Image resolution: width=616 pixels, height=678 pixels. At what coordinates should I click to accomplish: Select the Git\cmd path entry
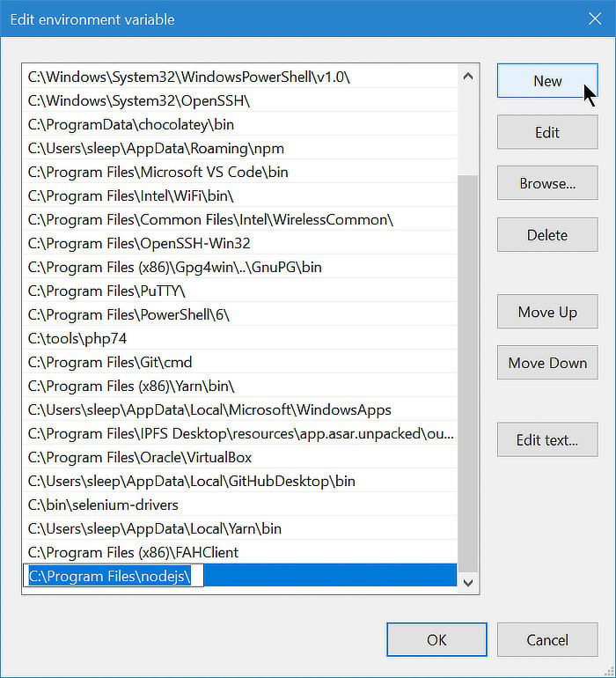tap(240, 363)
